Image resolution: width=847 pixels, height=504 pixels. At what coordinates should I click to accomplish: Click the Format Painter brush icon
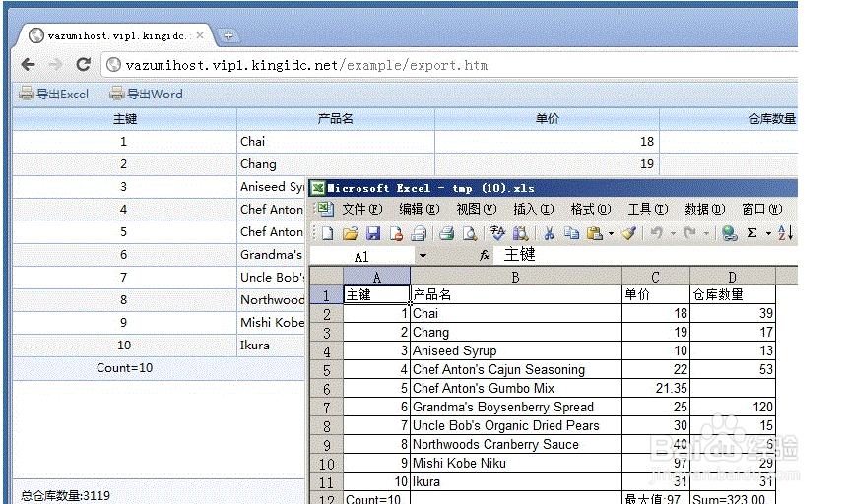[628, 233]
